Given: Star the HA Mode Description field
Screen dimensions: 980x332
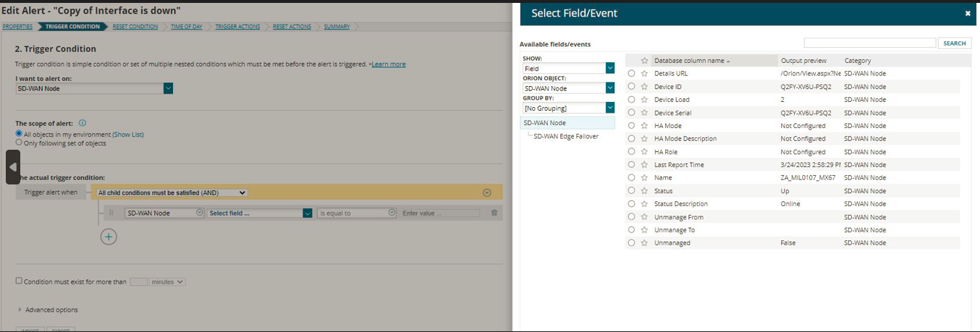Looking at the screenshot, I should (x=644, y=139).
